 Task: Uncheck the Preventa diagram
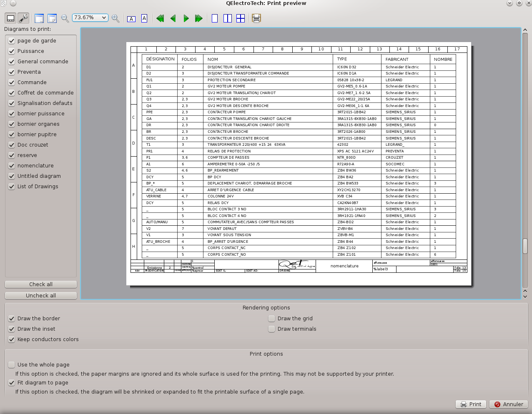click(x=11, y=72)
